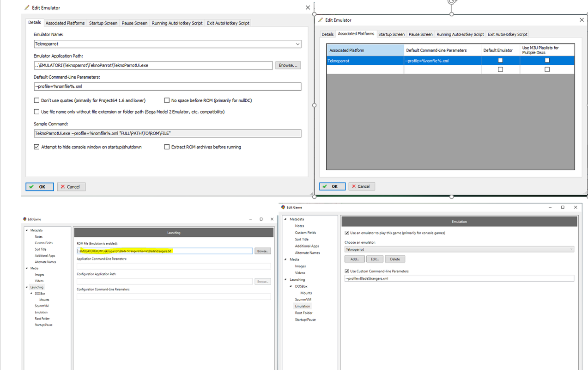
Task: Click Default Command-Line Parameters field in Details tab
Action: tap(168, 86)
